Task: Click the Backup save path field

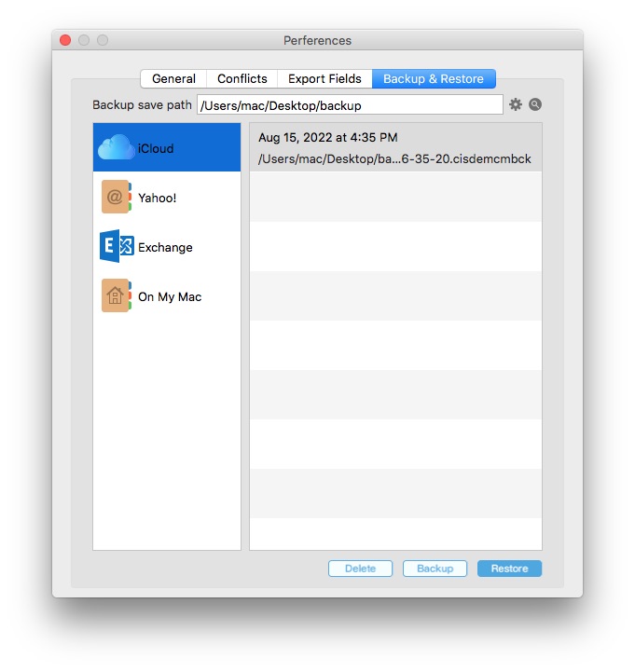Action: tap(350, 105)
